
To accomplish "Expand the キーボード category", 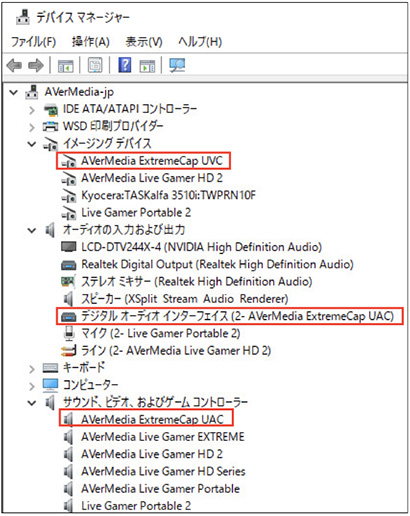I will coord(32,369).
